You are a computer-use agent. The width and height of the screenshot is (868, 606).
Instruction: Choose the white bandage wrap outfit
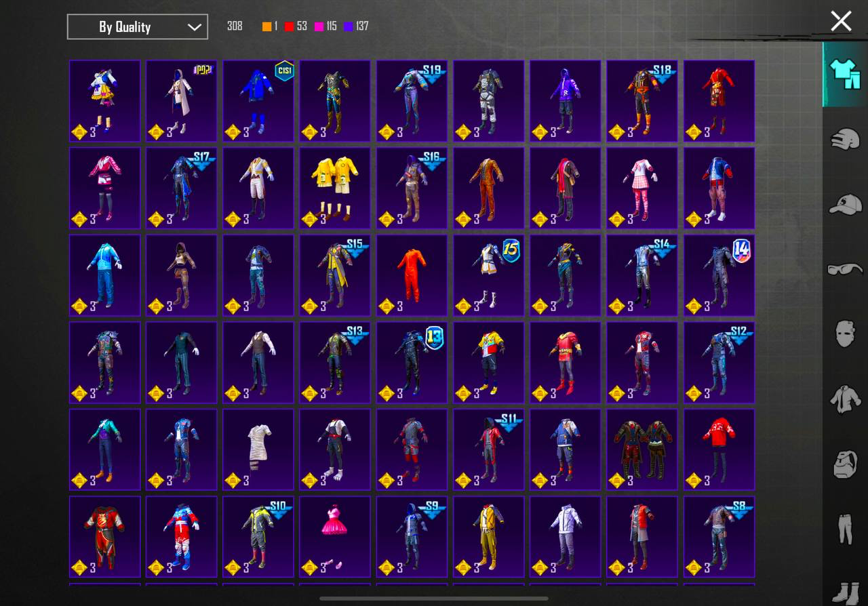point(258,449)
